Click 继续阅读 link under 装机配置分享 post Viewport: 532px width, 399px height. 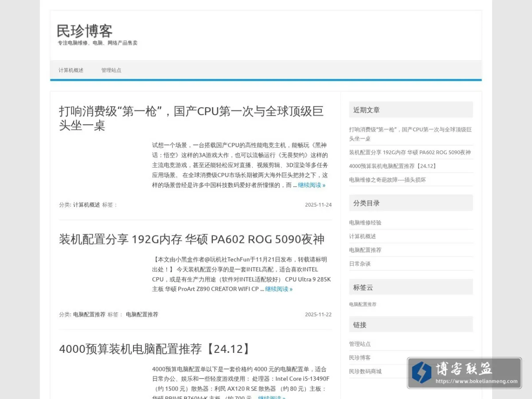click(x=279, y=289)
